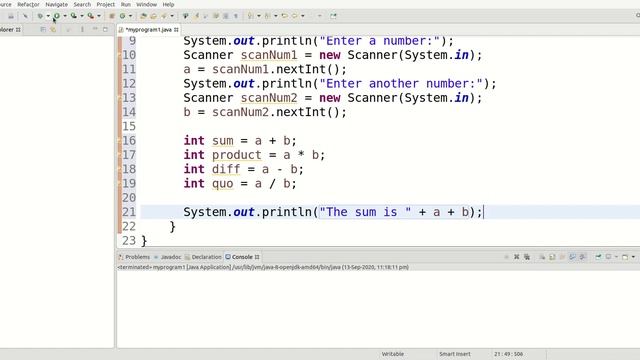Toggle Show Whitespace Characters pilcrow icon
Screen dimensions: 640x360
coord(236,16)
